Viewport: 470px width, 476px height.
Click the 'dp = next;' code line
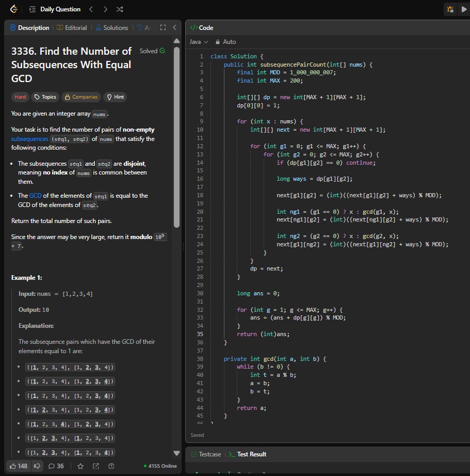click(266, 268)
